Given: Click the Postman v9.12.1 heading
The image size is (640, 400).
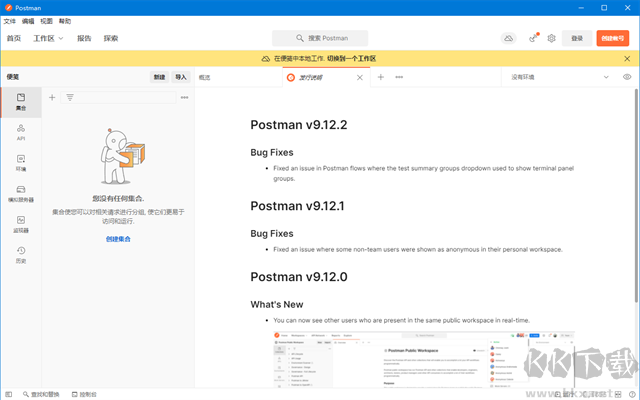Looking at the screenshot, I should coord(297,206).
